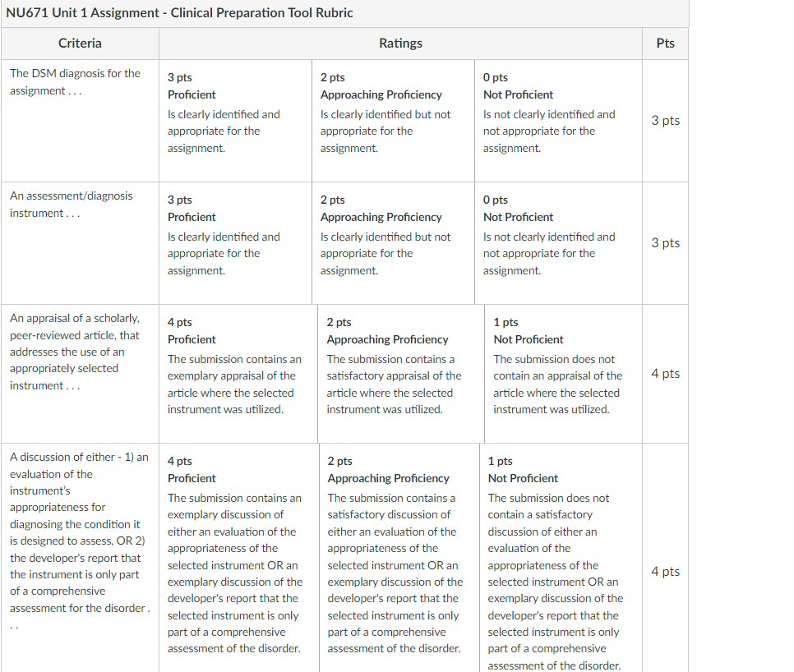The height and width of the screenshot is (672, 794).
Task: Click the 3 pts total for DSM diagnosis row
Action: 666,121
